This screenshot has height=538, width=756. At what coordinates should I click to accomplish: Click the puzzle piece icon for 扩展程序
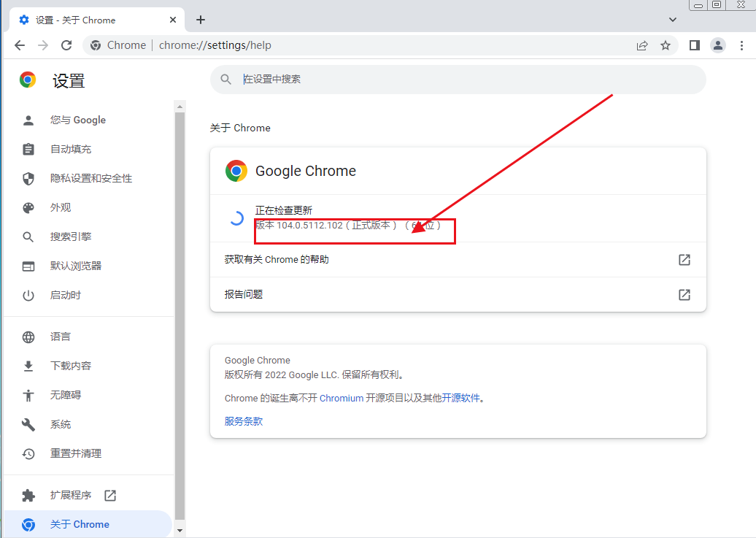[28, 495]
